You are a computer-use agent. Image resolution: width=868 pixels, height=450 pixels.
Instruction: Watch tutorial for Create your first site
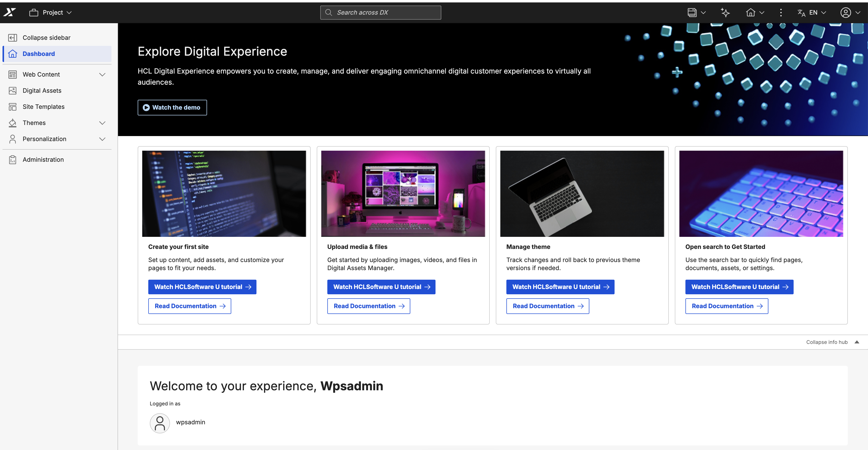click(x=202, y=287)
